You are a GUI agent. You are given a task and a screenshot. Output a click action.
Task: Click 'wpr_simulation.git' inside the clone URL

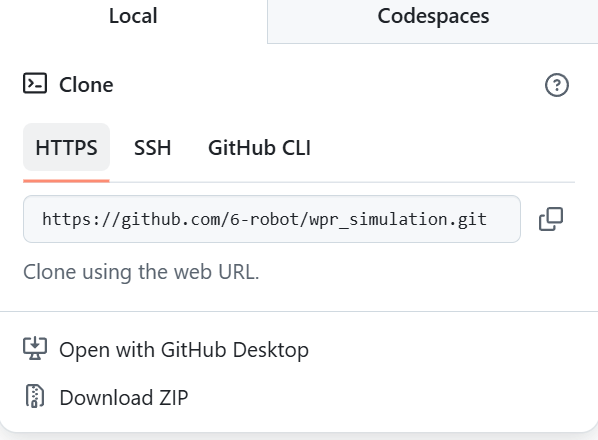[398, 220]
